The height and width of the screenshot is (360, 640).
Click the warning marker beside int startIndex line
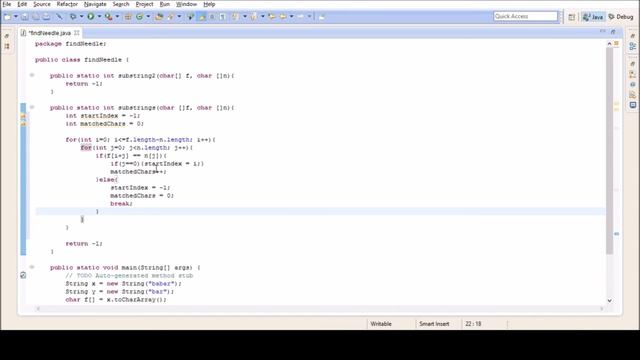23,116
